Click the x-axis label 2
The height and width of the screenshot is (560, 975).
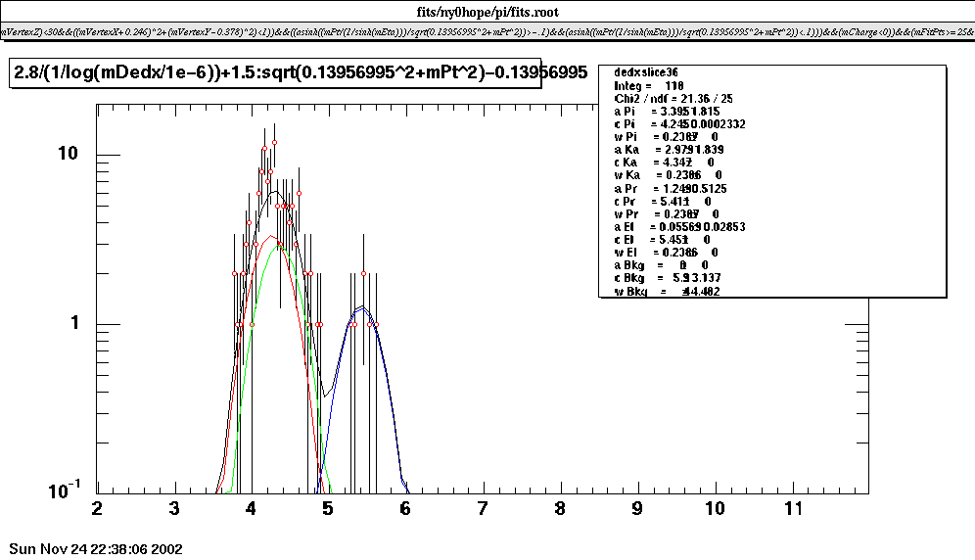[x=97, y=510]
